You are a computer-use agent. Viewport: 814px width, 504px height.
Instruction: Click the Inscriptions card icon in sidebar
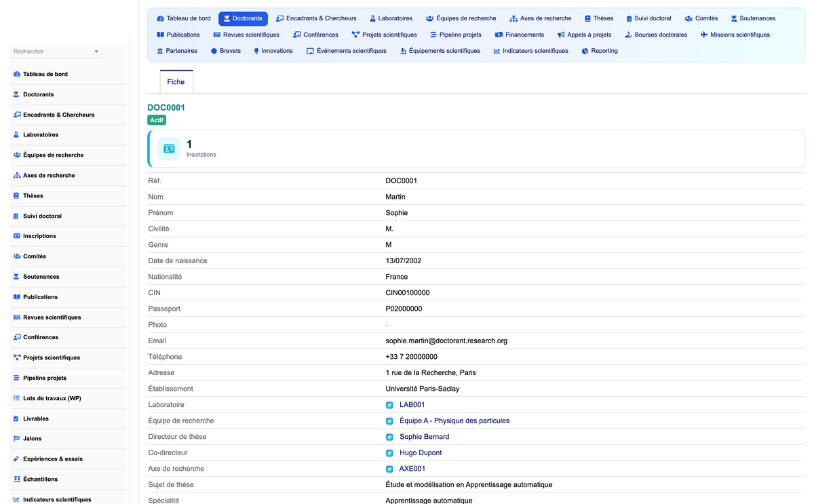[x=17, y=236]
